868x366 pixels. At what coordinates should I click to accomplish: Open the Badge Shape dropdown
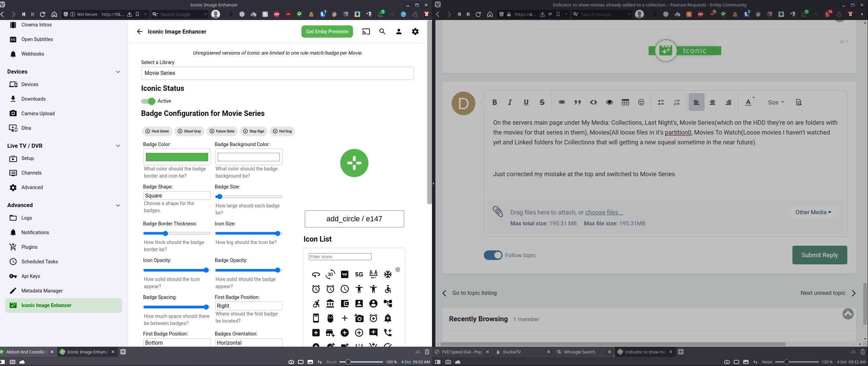pyautogui.click(x=177, y=196)
